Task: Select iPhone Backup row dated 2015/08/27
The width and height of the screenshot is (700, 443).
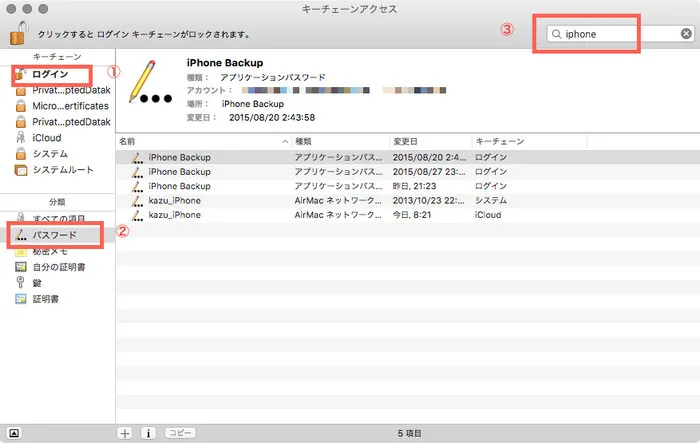Action: (x=408, y=171)
